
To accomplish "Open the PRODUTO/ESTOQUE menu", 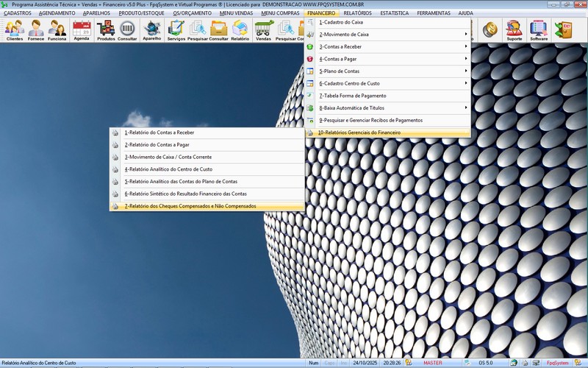I will [x=141, y=13].
